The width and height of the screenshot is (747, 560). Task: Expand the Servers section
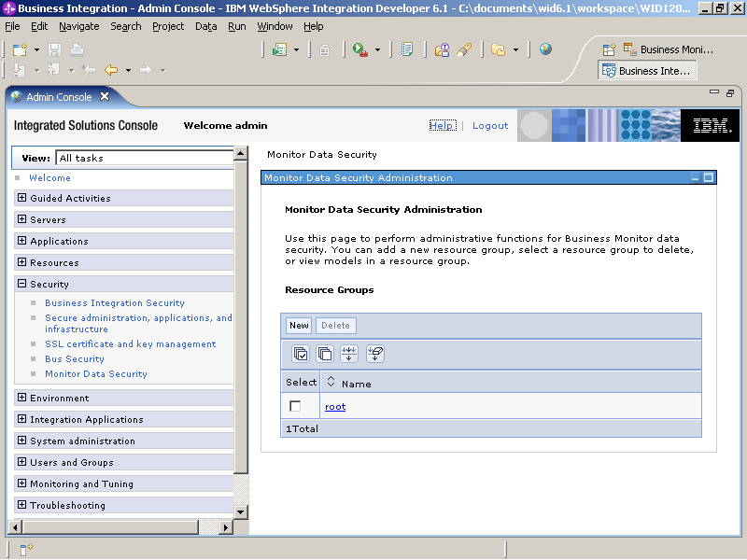[x=21, y=218]
